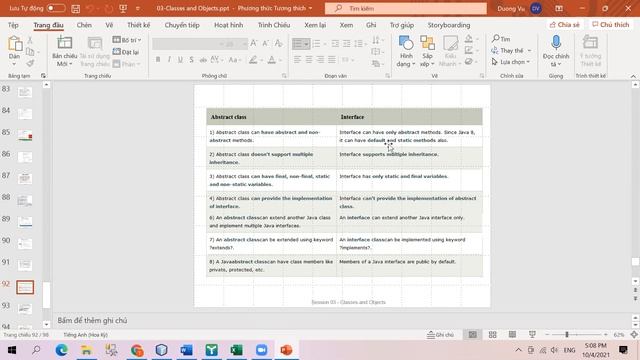Image resolution: width=640 pixels, height=360 pixels.
Task: Clear all formatting icon
Action: coord(278,43)
